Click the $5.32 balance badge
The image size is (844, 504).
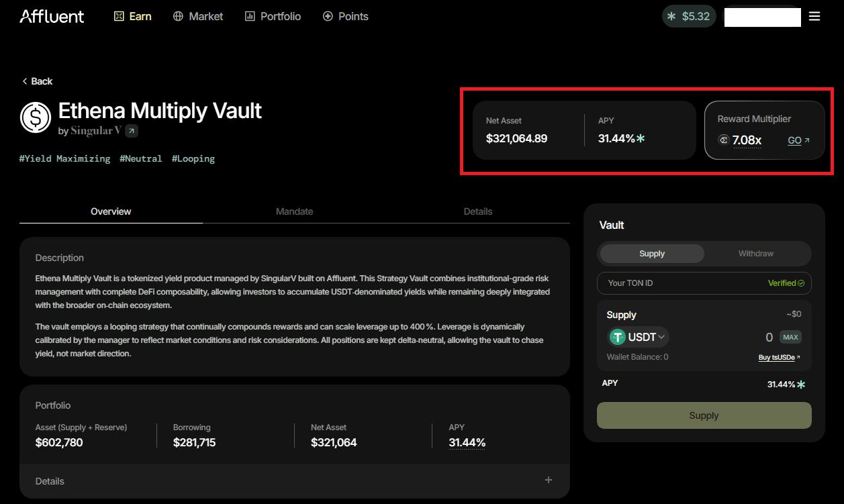point(689,16)
